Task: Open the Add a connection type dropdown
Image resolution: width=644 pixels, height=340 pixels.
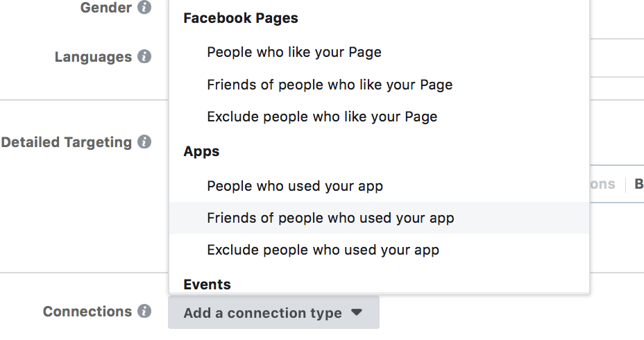Action: click(x=273, y=312)
